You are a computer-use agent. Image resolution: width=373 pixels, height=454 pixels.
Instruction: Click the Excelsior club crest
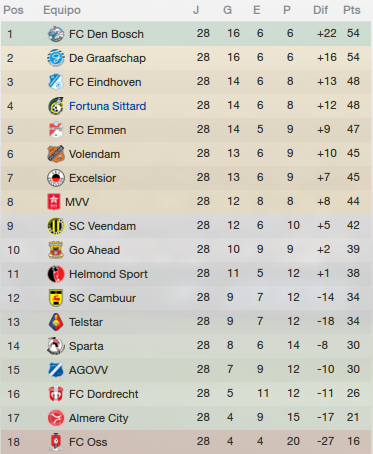(x=56, y=178)
